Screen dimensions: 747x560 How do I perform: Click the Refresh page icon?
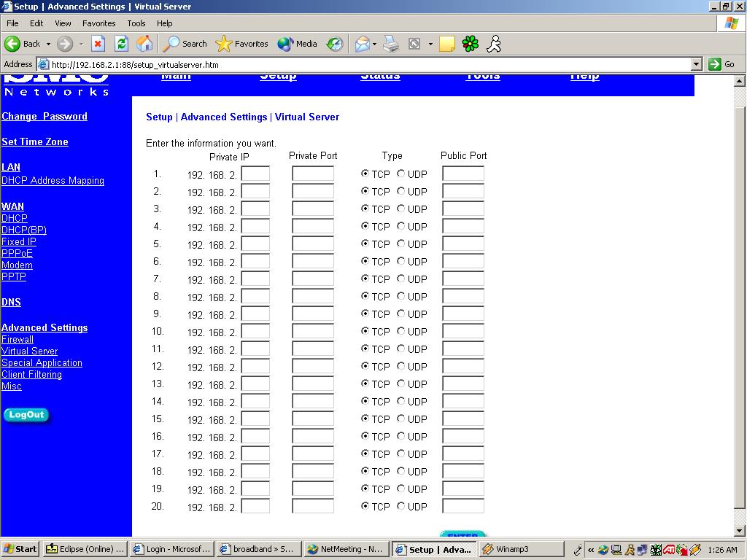pos(121,44)
